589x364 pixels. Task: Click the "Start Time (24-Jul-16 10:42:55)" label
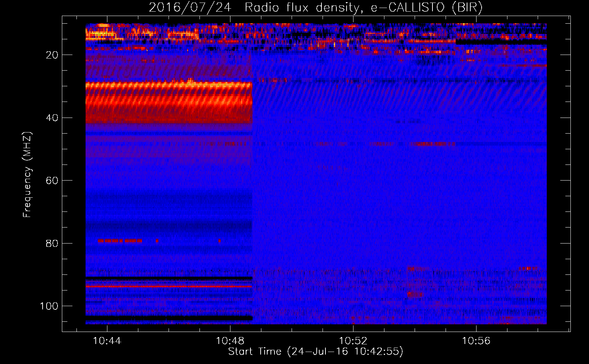[316, 352]
